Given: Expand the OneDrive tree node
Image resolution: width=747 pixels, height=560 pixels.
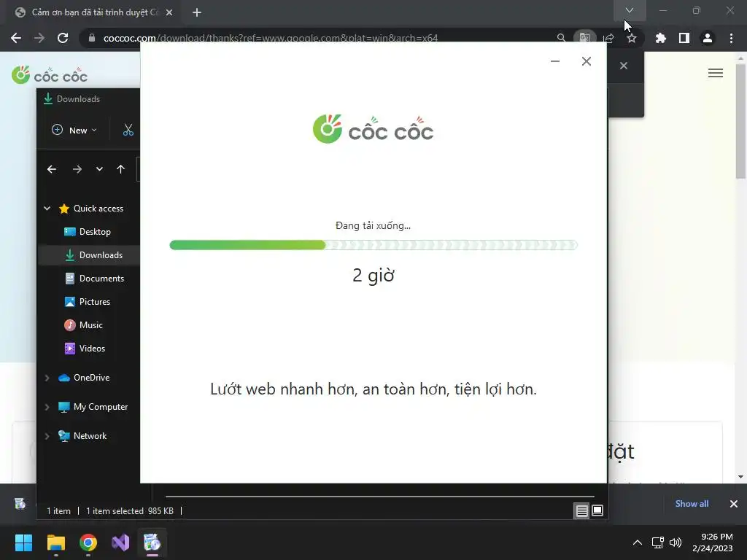Looking at the screenshot, I should click(x=47, y=378).
